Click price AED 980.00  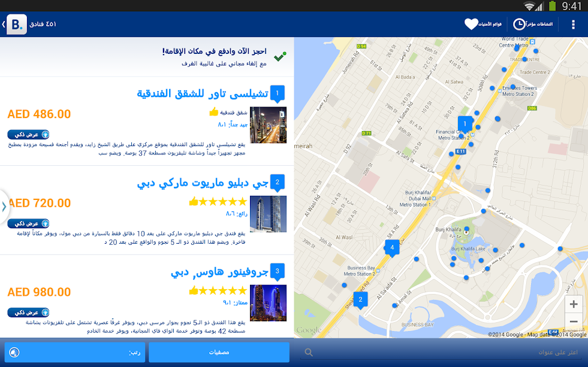[39, 292]
